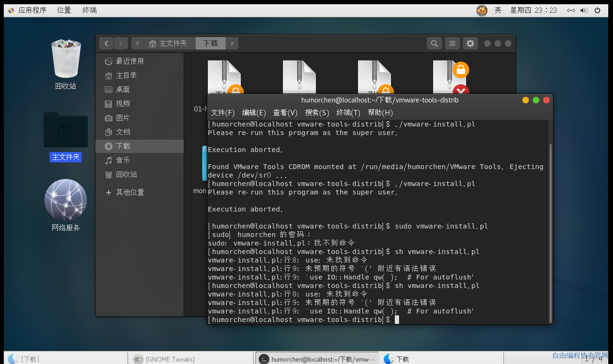Click the path bar left scroll arrow
This screenshot has width=613, height=364.
[137, 43]
